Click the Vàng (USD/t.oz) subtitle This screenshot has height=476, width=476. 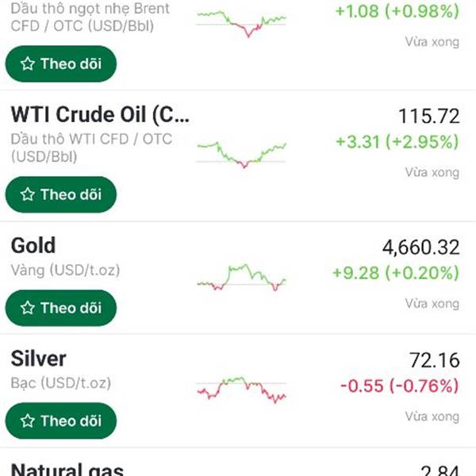tap(66, 271)
